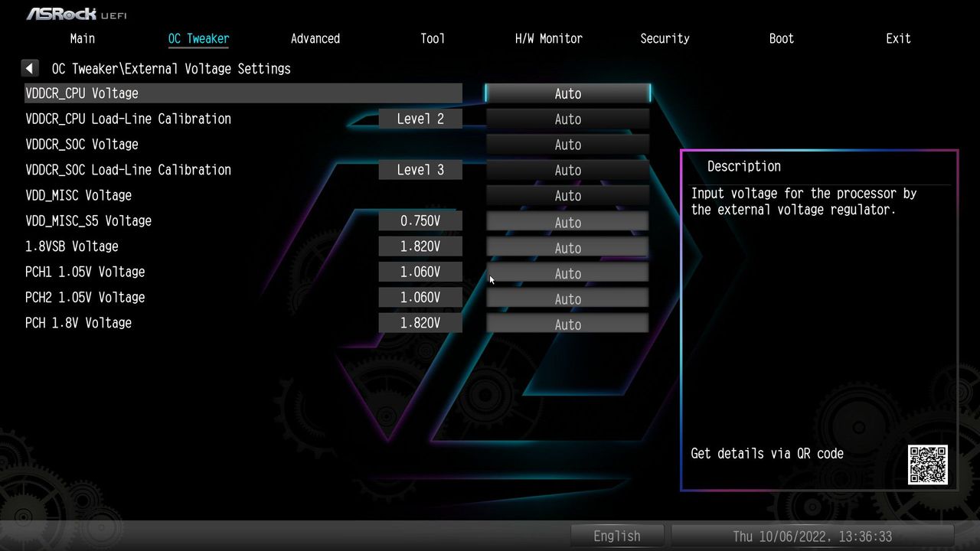The width and height of the screenshot is (980, 551).
Task: Select the PCH1 1.05V Voltage label
Action: 85,272
